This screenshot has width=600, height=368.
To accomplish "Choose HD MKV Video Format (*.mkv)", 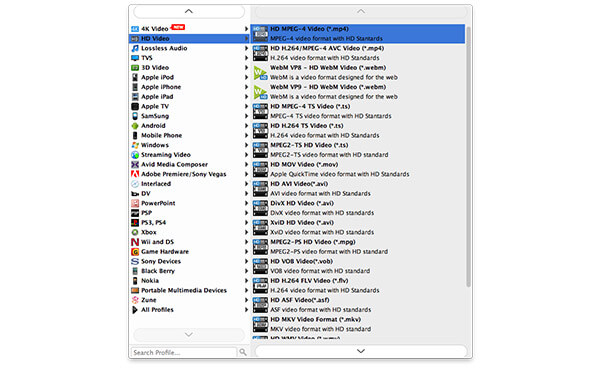I will [x=358, y=324].
